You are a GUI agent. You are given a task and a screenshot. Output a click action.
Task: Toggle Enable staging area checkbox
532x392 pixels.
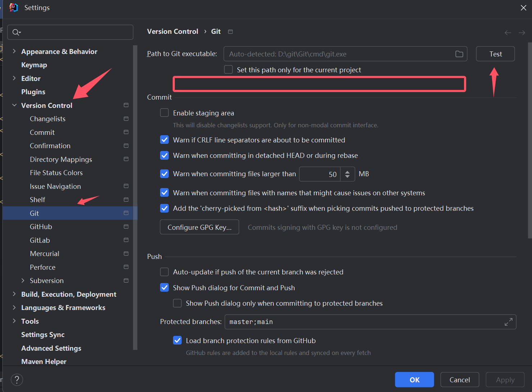click(x=164, y=113)
